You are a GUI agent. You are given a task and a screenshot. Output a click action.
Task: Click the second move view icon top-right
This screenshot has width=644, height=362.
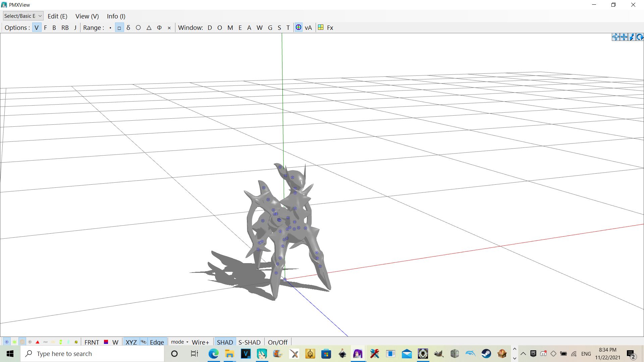(624, 37)
